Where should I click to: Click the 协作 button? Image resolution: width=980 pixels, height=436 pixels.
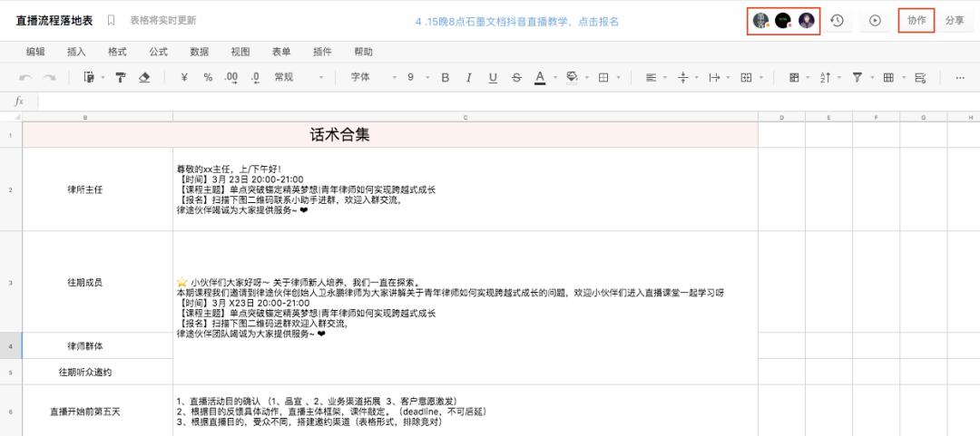point(916,21)
